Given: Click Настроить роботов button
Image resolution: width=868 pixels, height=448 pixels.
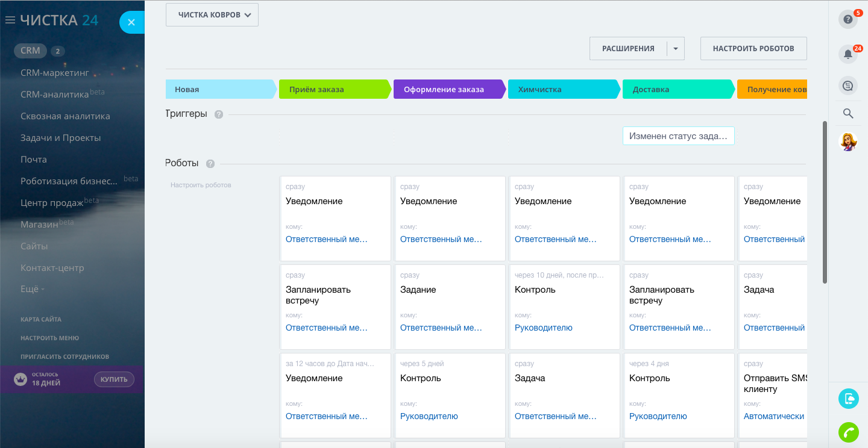Looking at the screenshot, I should (753, 49).
